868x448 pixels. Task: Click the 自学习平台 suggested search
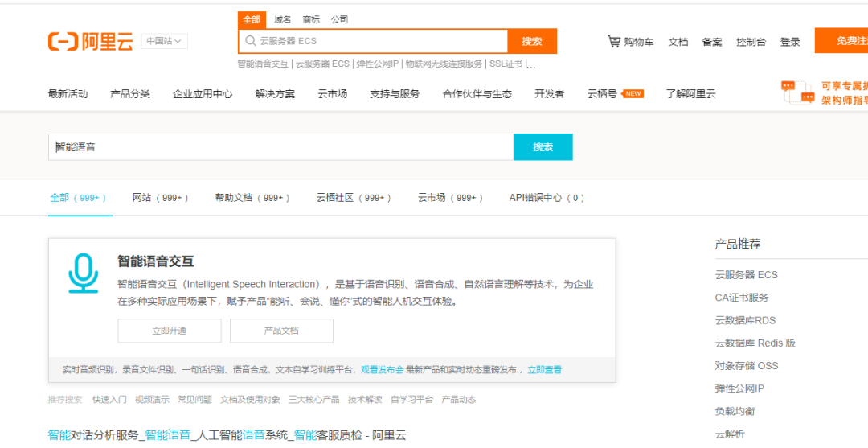click(x=411, y=400)
